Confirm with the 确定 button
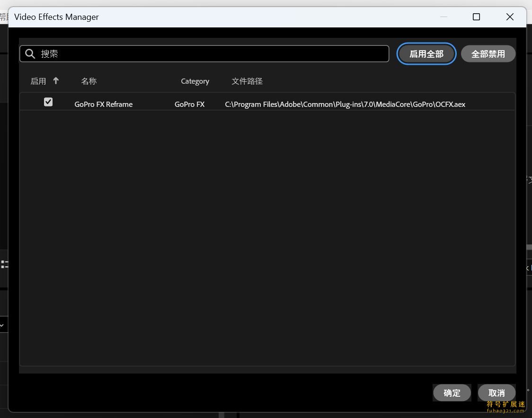532x418 pixels. [x=452, y=393]
